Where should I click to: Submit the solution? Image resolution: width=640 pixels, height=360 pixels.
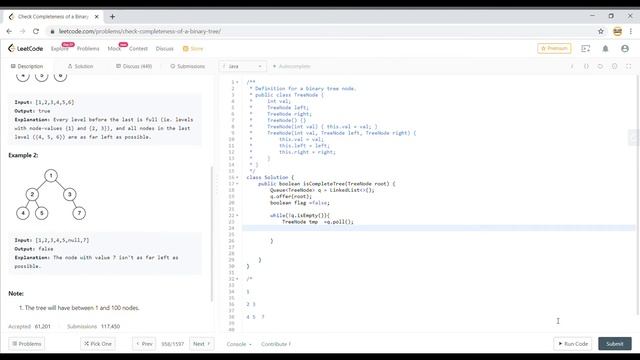coord(615,344)
